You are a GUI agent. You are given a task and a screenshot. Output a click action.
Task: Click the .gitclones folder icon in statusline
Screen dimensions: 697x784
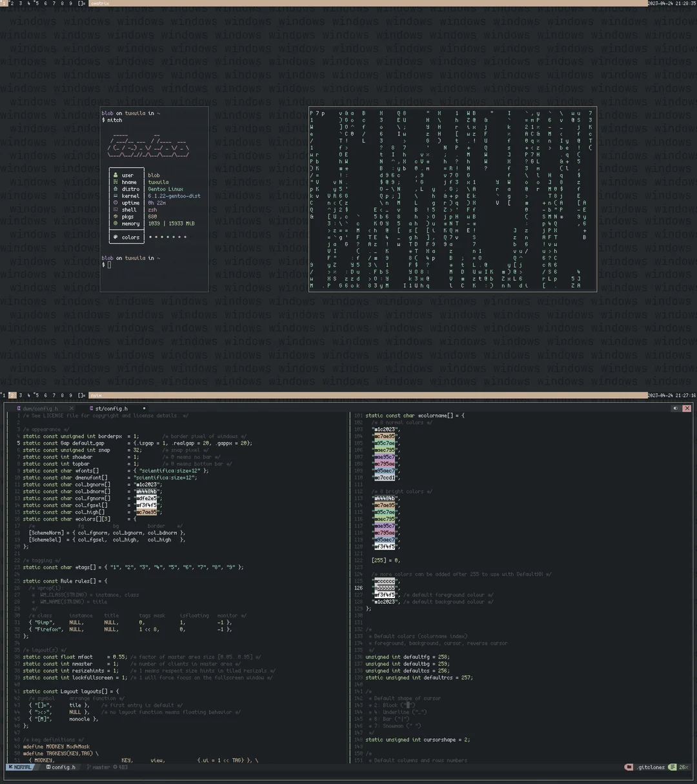pyautogui.click(x=629, y=767)
